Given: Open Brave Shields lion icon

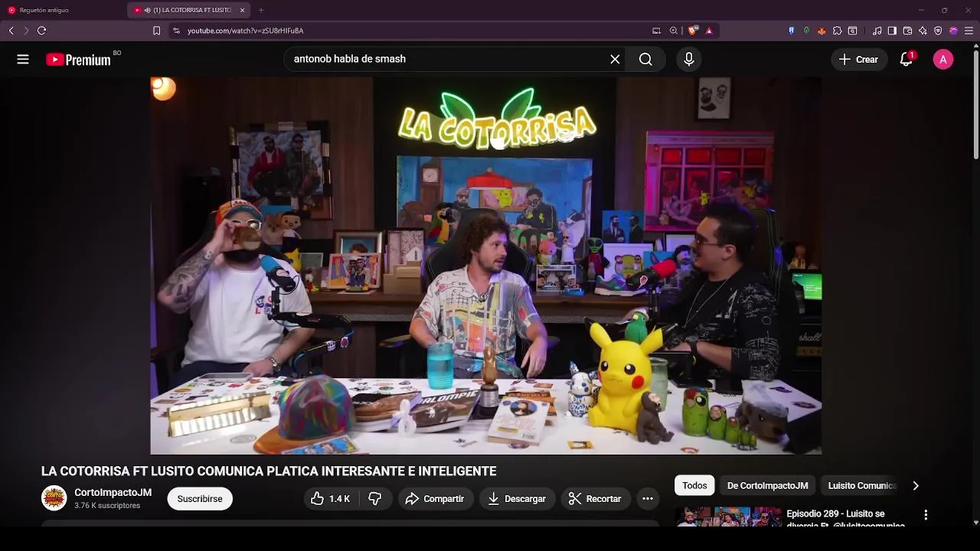Looking at the screenshot, I should coord(693,31).
